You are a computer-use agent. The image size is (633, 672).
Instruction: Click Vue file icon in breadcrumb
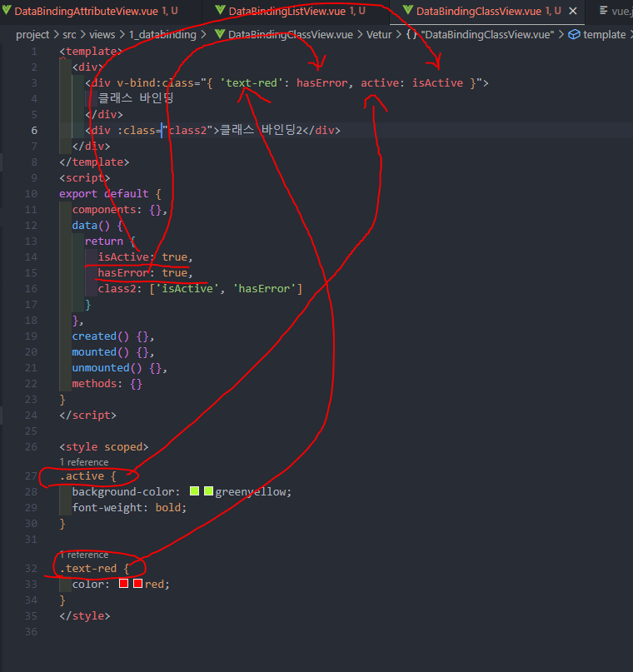[x=219, y=34]
